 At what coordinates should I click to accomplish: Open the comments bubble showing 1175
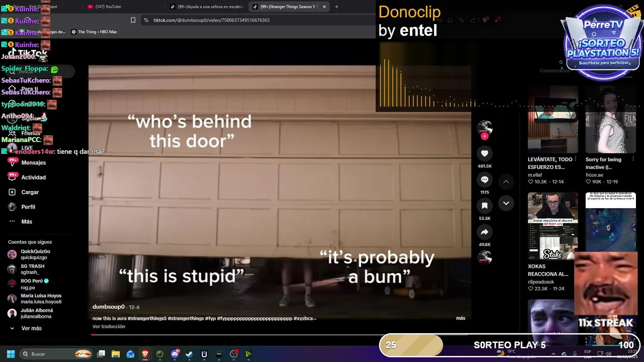pyautogui.click(x=485, y=179)
